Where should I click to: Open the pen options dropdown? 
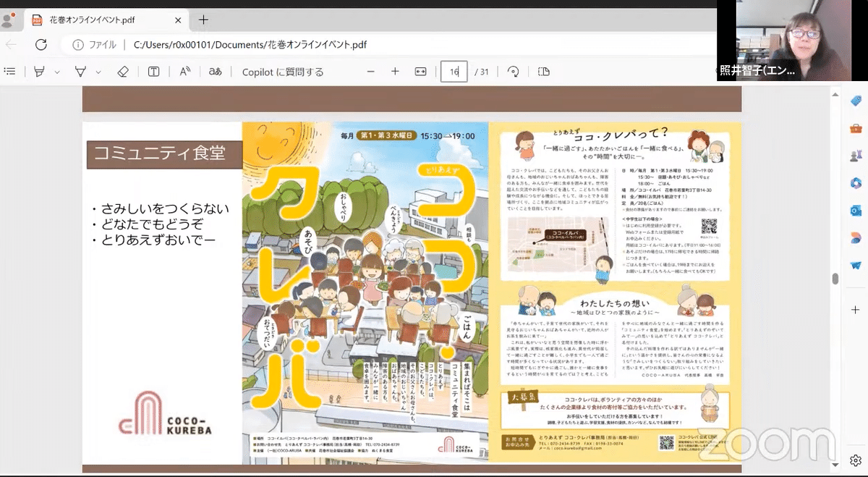point(97,72)
